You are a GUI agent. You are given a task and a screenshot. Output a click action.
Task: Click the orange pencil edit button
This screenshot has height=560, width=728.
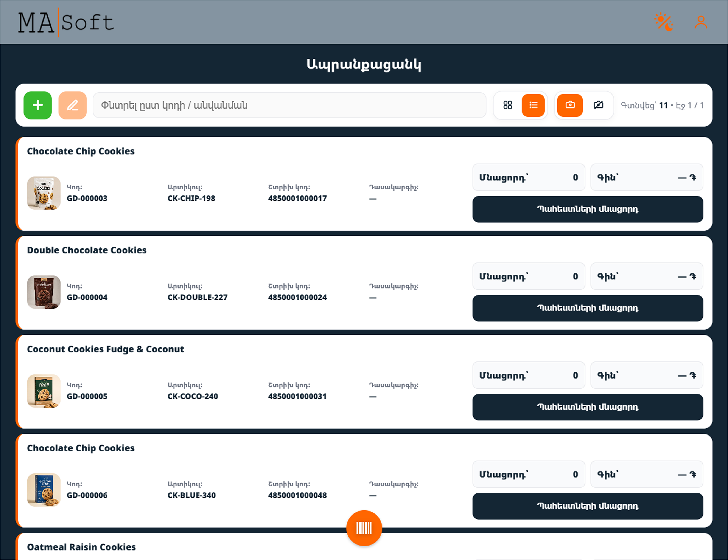click(72, 105)
